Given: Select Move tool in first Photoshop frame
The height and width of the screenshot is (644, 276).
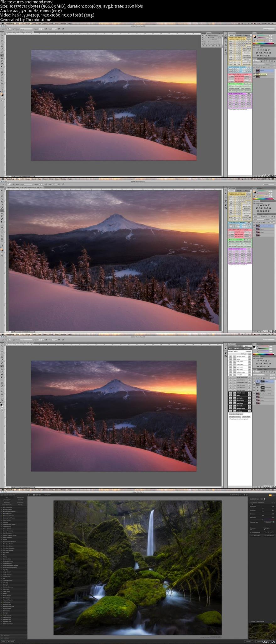Looking at the screenshot, I should (2, 35).
